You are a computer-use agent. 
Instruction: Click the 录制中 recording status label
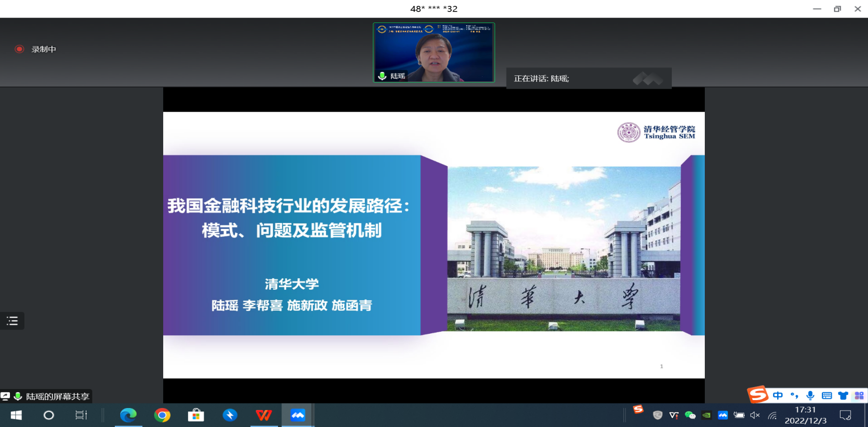coord(44,49)
